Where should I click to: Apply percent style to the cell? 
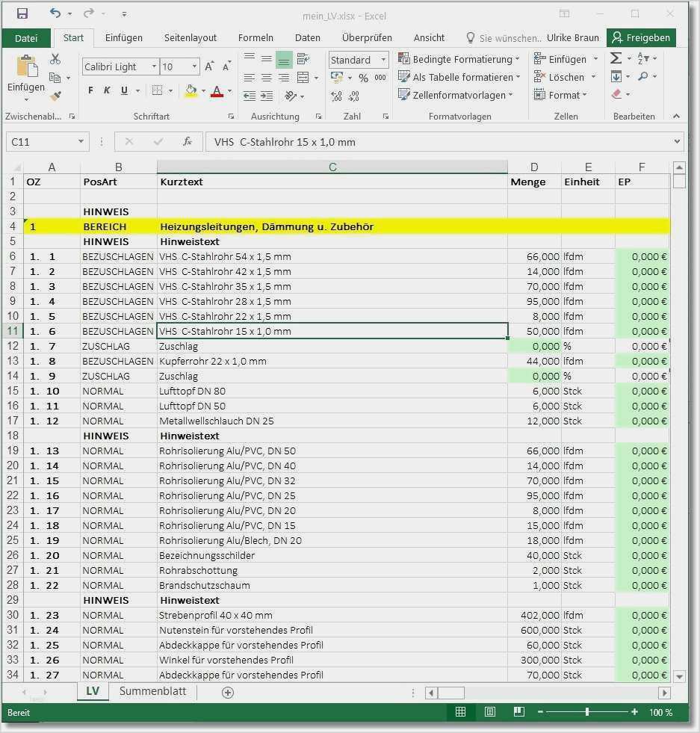click(x=363, y=78)
